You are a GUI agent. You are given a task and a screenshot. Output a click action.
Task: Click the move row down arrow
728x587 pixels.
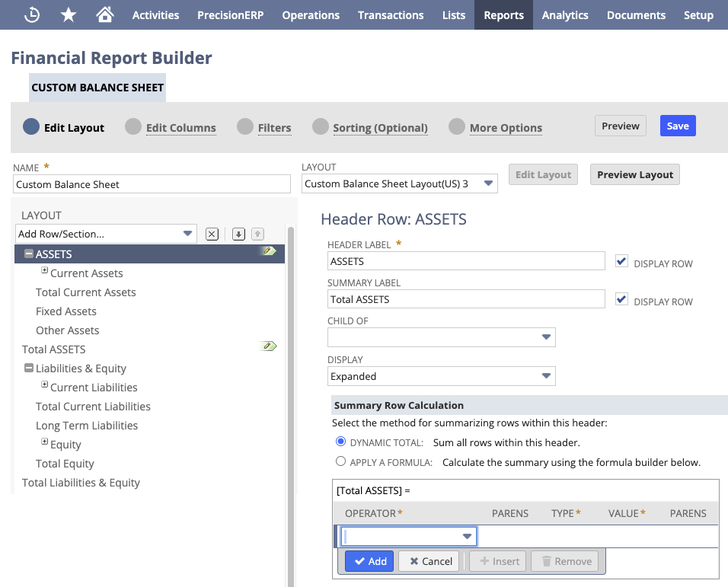click(238, 234)
